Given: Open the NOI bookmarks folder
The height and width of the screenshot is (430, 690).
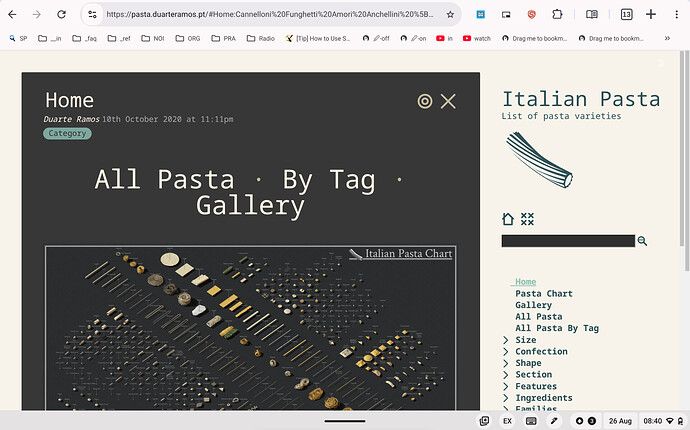Looking at the screenshot, I should click(x=153, y=38).
